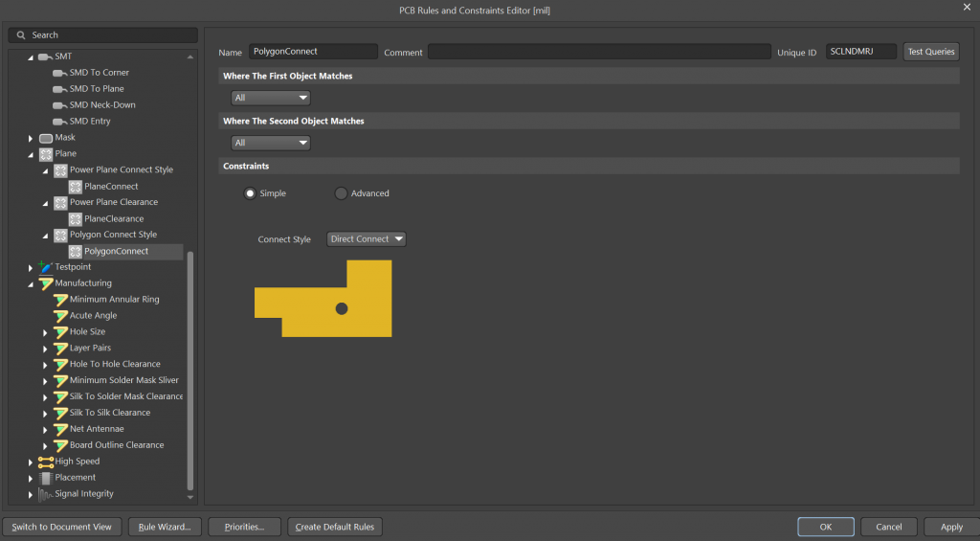Click the rules tree vertical scrollbar
The height and width of the screenshot is (541, 980).
point(190,371)
